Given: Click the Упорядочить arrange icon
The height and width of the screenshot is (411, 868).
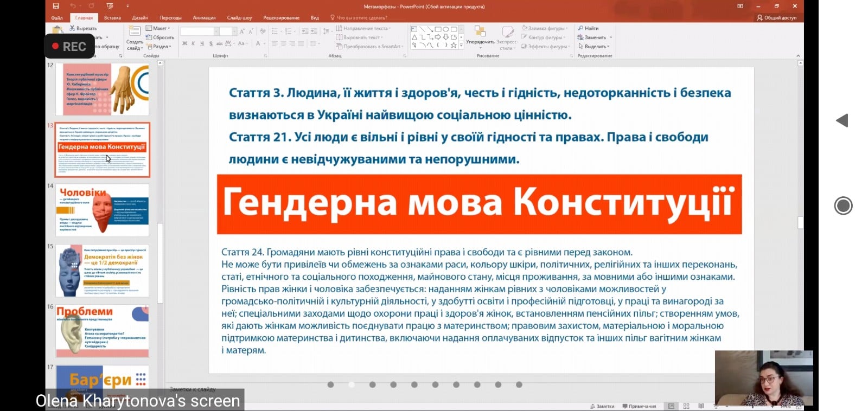Looking at the screenshot, I should [480, 32].
